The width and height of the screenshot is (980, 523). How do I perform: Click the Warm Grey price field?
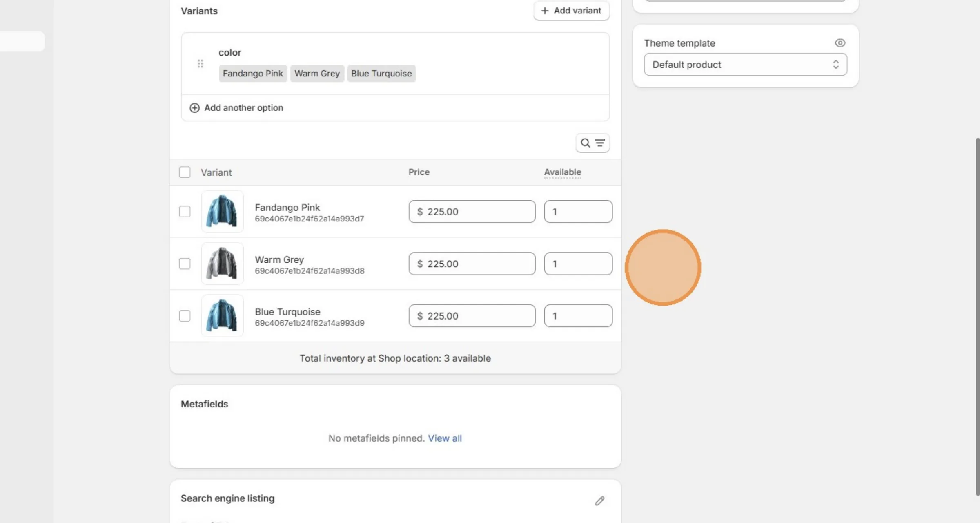[472, 264]
